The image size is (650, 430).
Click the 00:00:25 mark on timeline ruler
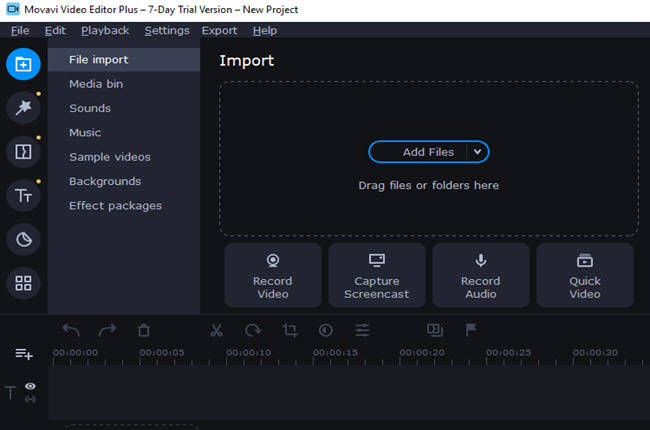(509, 353)
